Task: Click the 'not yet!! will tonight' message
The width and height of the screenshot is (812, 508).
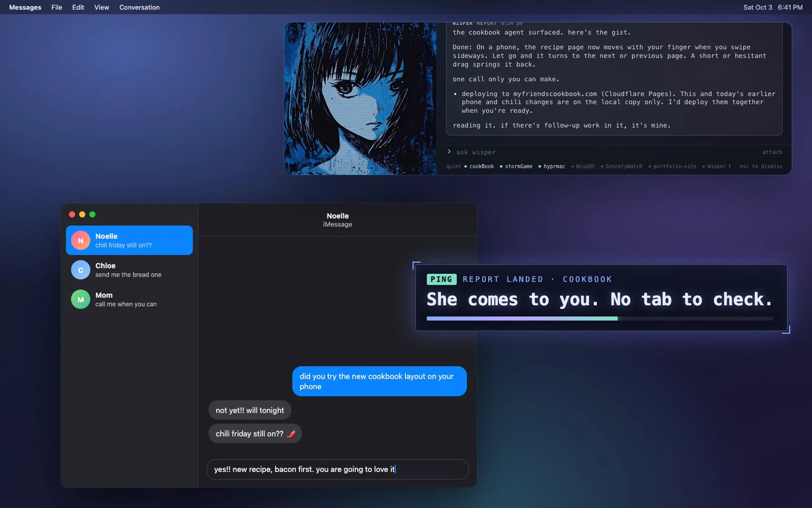Action: [x=250, y=410]
